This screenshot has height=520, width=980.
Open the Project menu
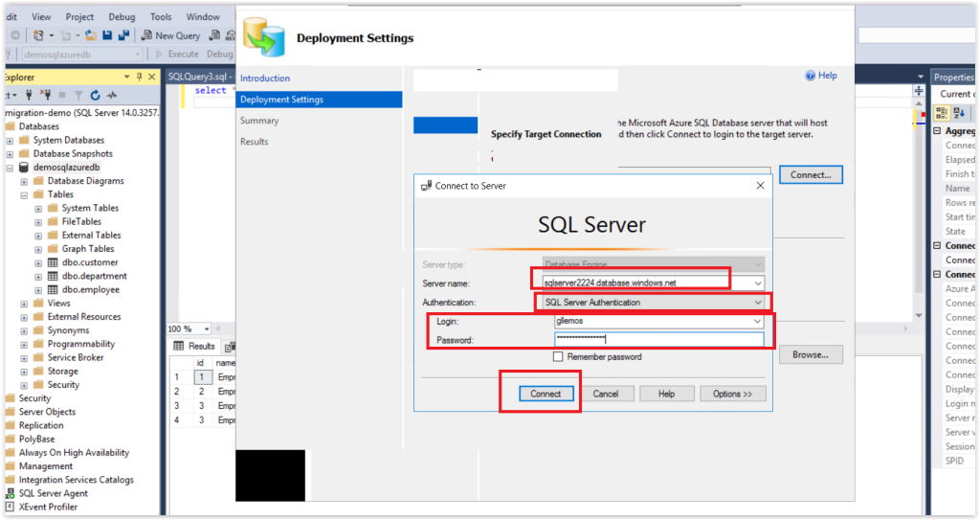[79, 17]
